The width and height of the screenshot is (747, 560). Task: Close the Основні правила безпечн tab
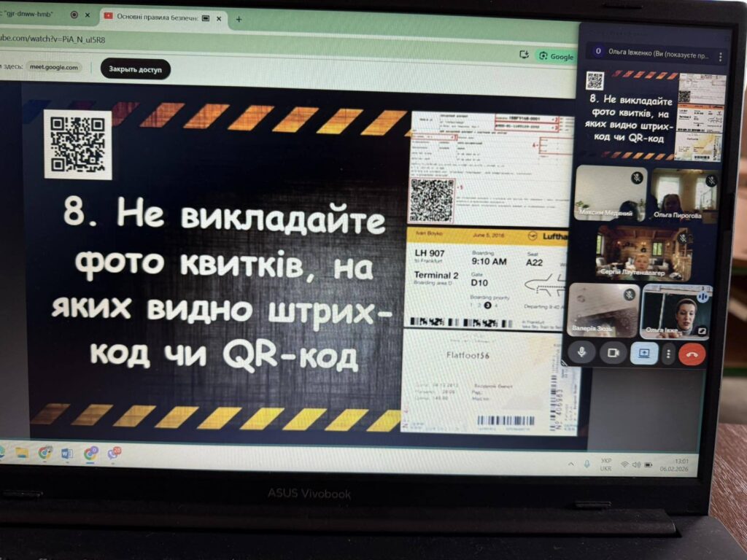[219, 18]
